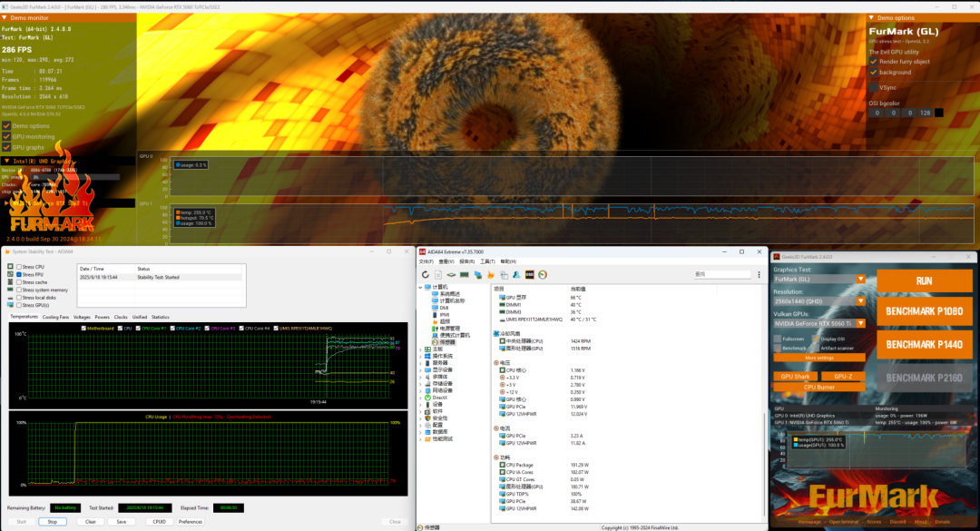Click the black OSI bgcolor swatch
Image resolution: width=980 pixels, height=531 pixels.
click(939, 113)
